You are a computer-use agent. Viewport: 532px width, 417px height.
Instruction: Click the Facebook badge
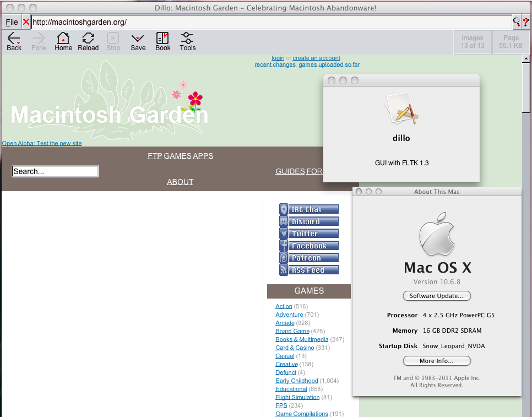point(309,246)
